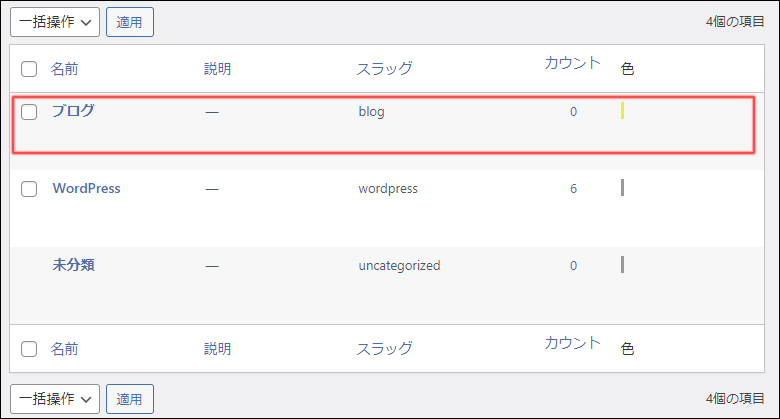Click the gray color bar for WordPress

pos(622,187)
